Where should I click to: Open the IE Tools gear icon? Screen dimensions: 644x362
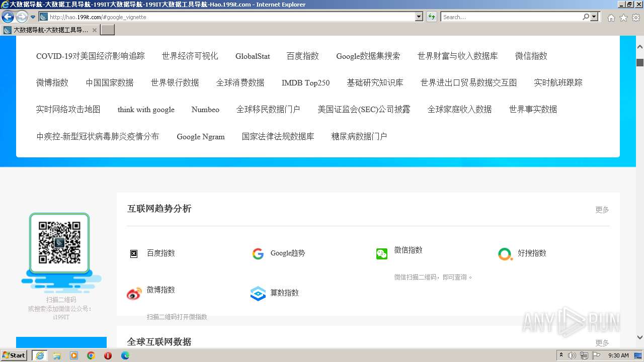636,18
